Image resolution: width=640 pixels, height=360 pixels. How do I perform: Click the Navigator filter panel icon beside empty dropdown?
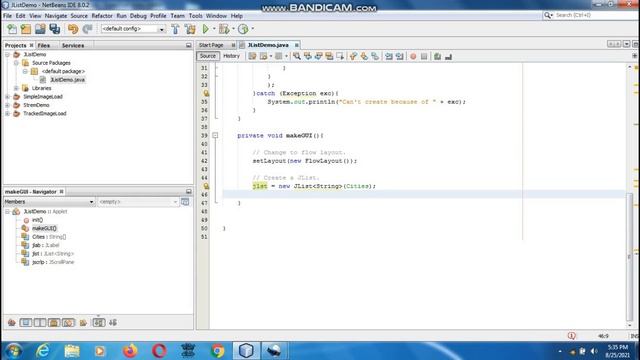coord(185,202)
